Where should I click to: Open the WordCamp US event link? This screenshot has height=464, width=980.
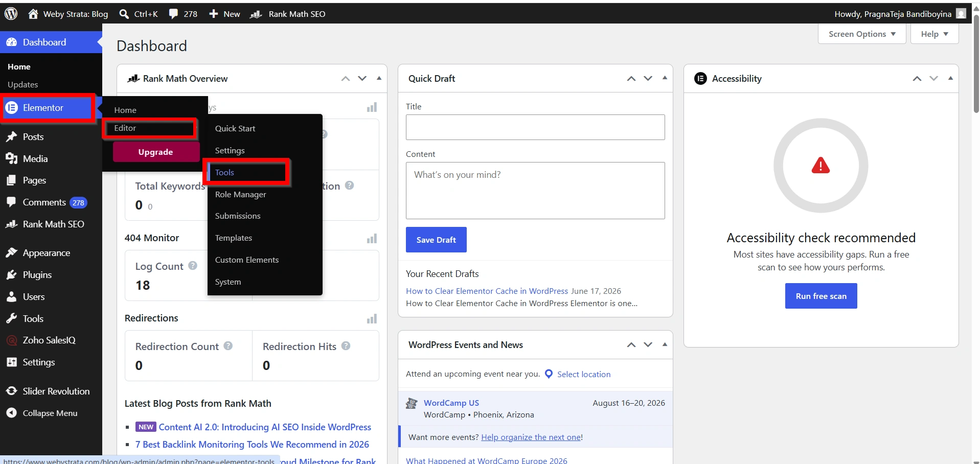click(451, 403)
